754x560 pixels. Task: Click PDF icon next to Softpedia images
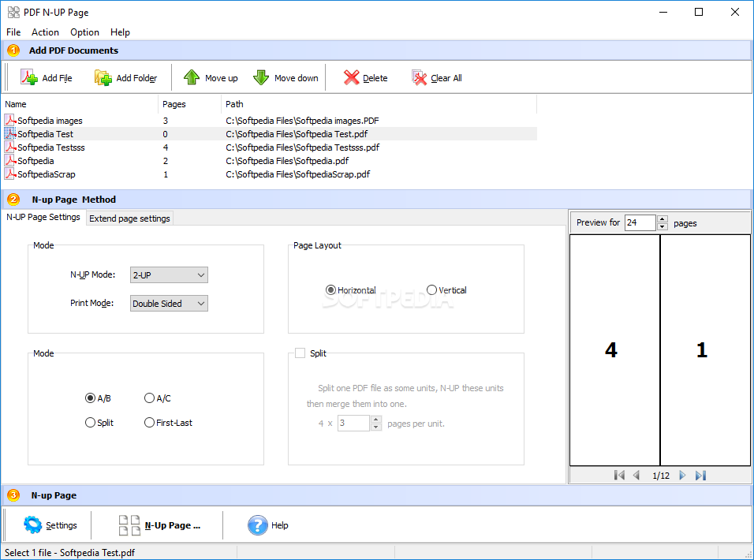[x=10, y=120]
